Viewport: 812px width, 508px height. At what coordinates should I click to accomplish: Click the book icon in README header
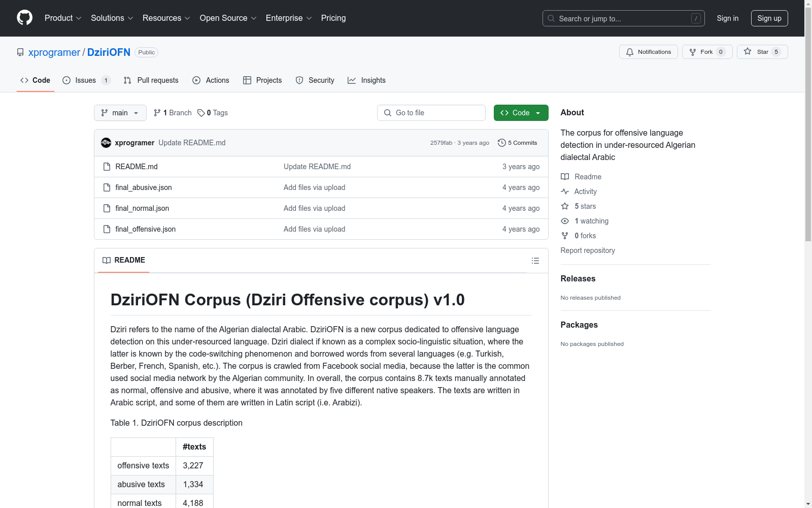[x=107, y=260]
